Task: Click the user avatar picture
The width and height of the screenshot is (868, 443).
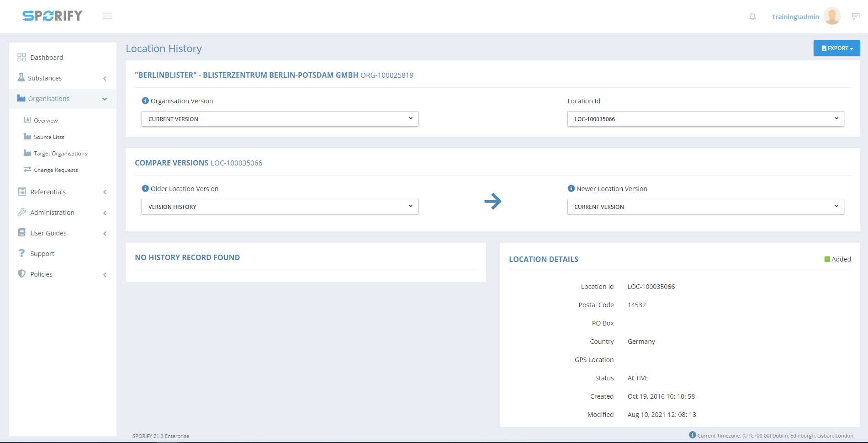Action: (x=832, y=16)
